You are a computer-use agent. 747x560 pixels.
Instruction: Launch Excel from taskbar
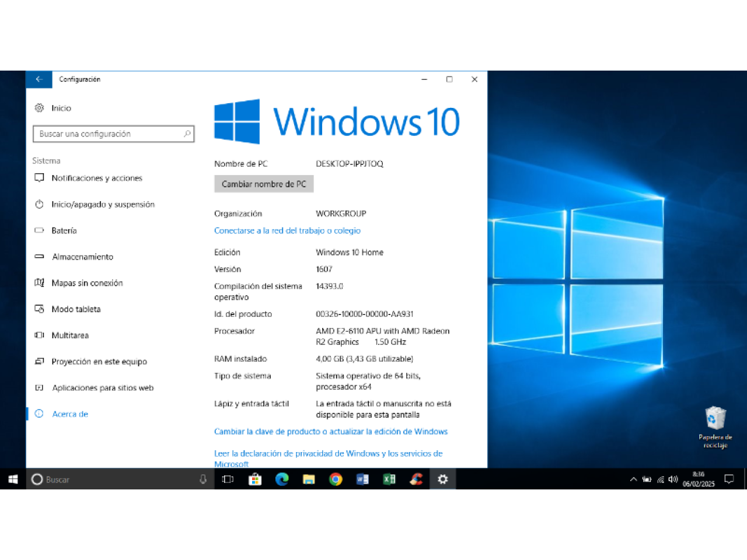click(389, 479)
